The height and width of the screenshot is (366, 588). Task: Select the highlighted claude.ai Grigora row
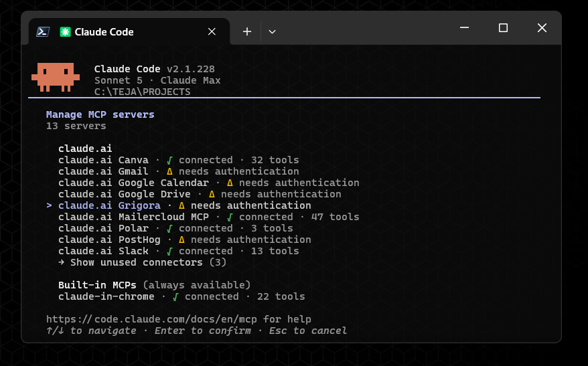click(x=179, y=205)
